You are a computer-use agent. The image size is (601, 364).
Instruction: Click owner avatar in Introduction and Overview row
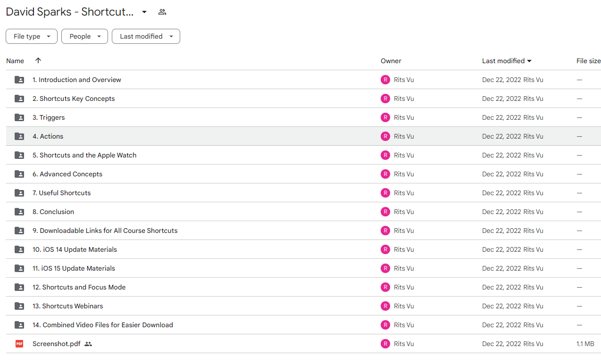click(385, 80)
